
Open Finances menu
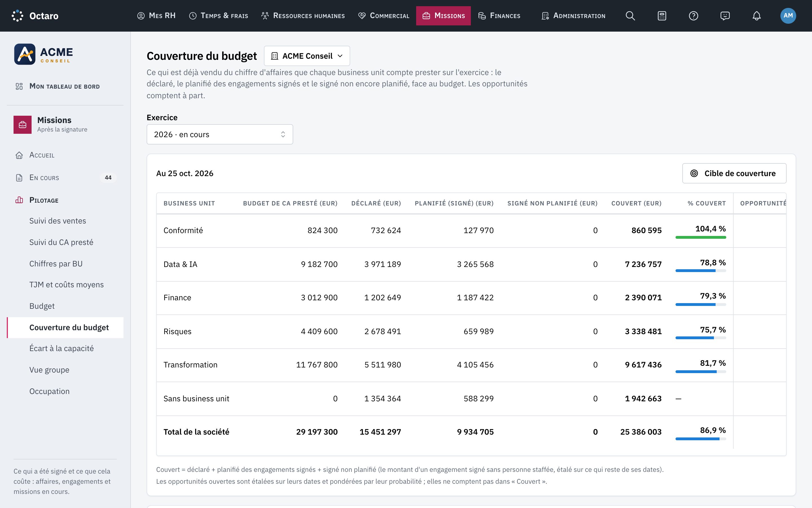click(x=499, y=16)
